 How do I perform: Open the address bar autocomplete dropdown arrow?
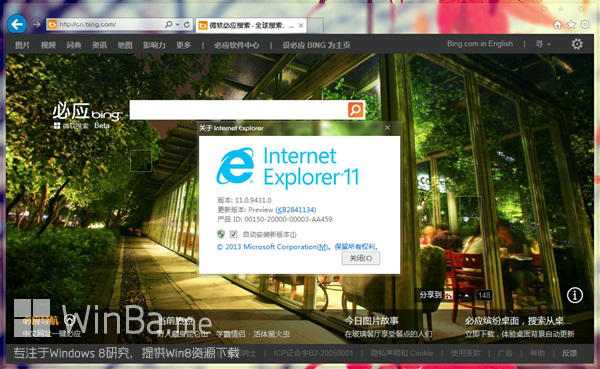click(178, 24)
